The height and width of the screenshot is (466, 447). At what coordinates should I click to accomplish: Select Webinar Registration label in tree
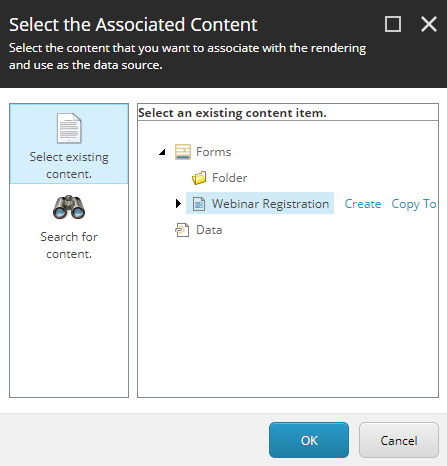(270, 204)
